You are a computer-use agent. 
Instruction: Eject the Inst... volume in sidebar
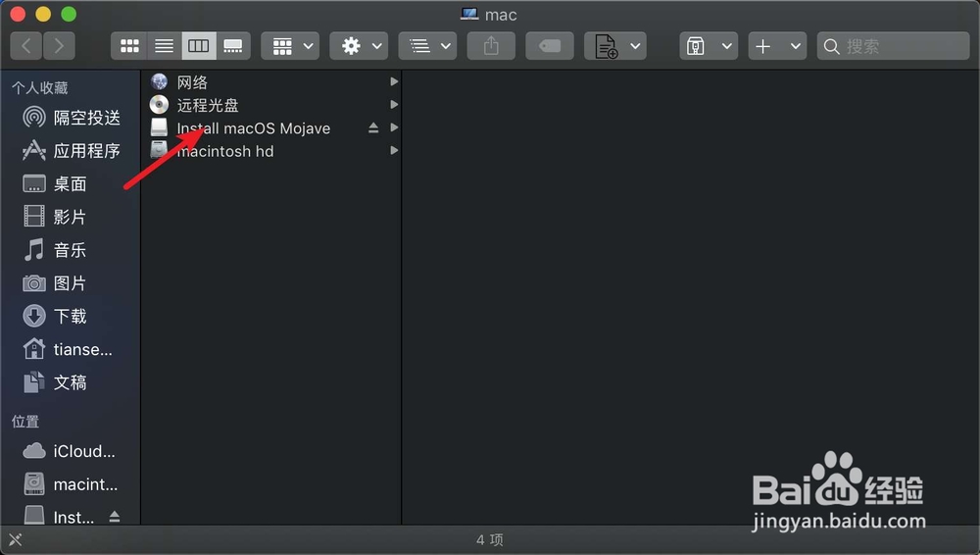pyautogui.click(x=115, y=516)
